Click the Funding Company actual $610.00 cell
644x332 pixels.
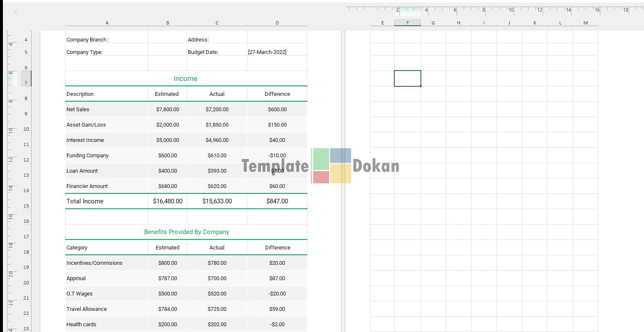tap(217, 156)
